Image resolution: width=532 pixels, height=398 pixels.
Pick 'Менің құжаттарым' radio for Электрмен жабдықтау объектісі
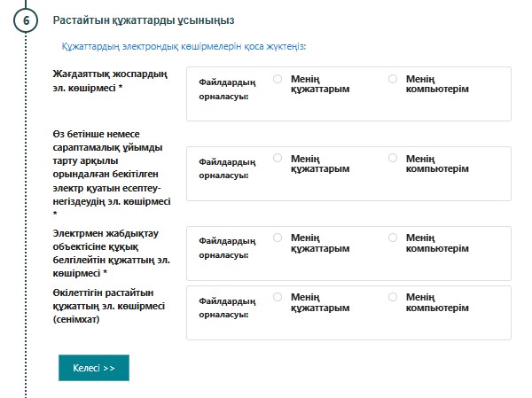[278, 238]
